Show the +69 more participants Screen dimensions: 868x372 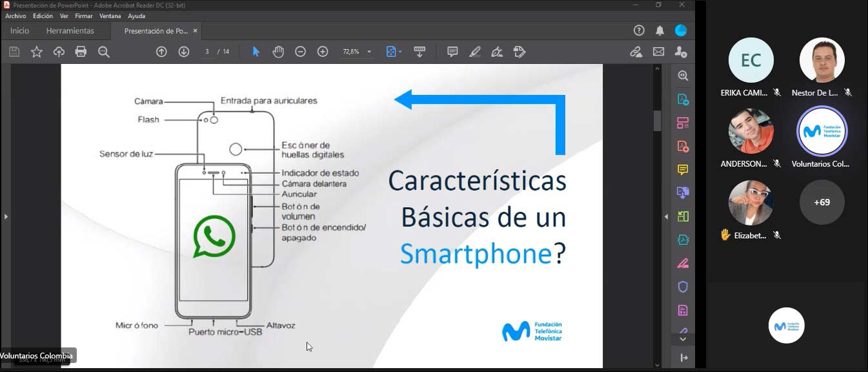click(822, 203)
